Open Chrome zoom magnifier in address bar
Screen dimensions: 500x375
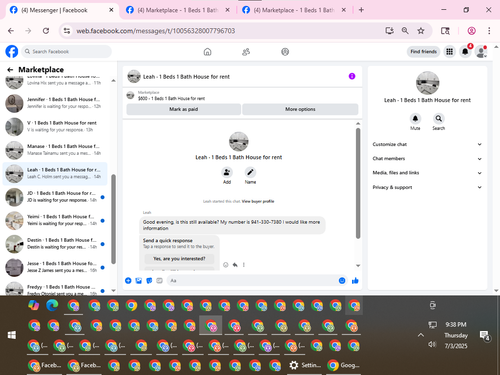click(405, 31)
